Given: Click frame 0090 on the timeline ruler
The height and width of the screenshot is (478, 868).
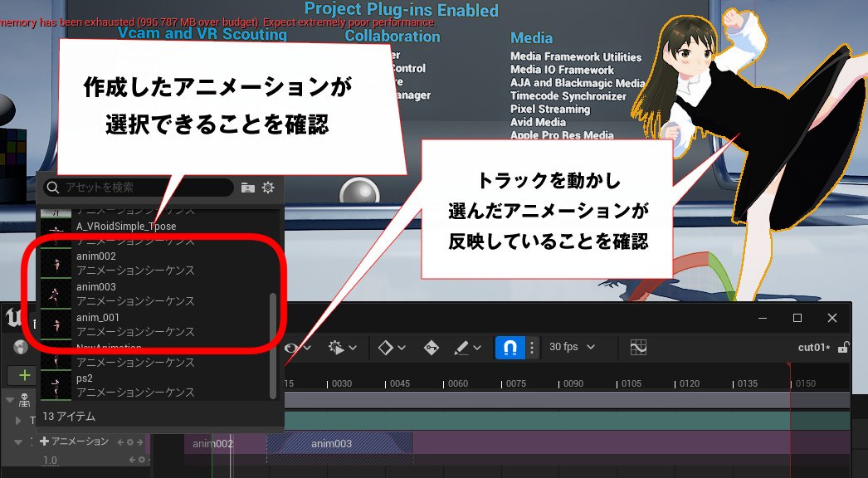Looking at the screenshot, I should pos(573,383).
